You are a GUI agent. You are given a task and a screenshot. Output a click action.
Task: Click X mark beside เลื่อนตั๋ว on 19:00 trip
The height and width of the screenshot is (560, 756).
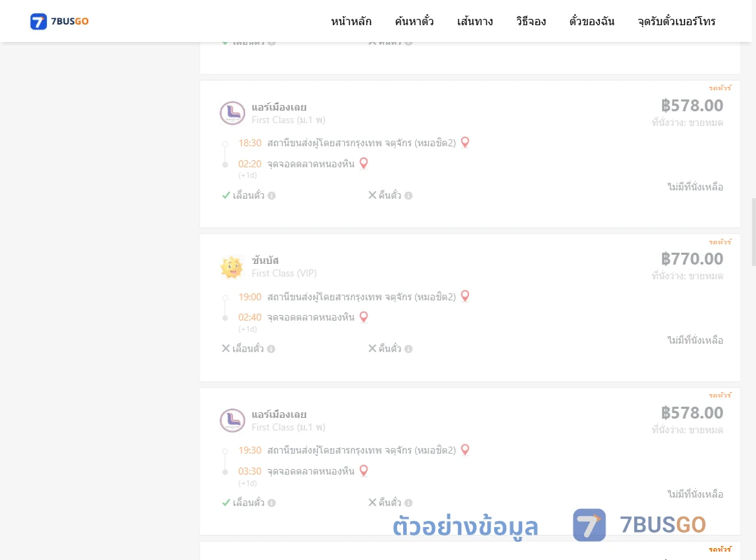225,349
